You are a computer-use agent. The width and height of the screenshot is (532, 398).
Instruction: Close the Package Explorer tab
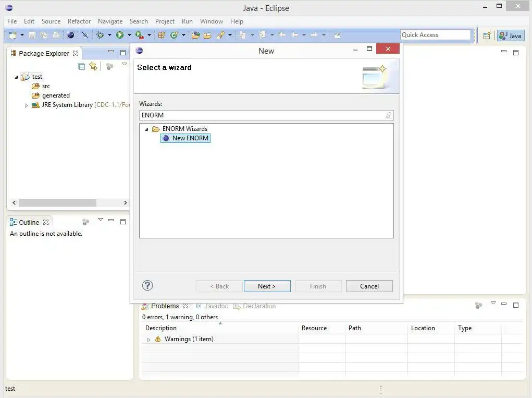[x=76, y=53]
